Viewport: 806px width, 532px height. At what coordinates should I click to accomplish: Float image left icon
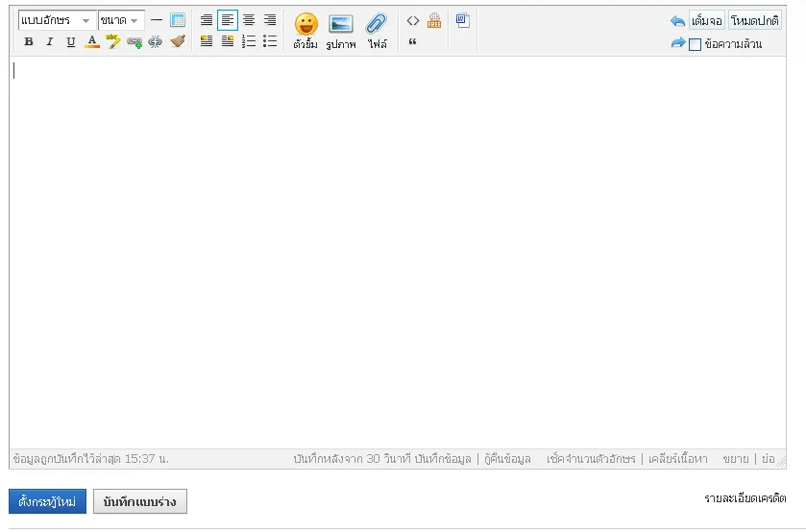pyautogui.click(x=207, y=41)
